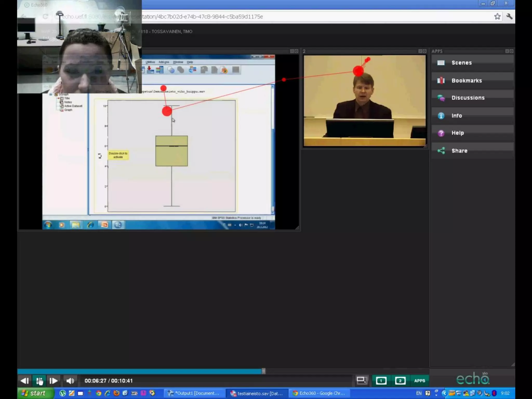Mute audio with the speaker icon

(70, 381)
